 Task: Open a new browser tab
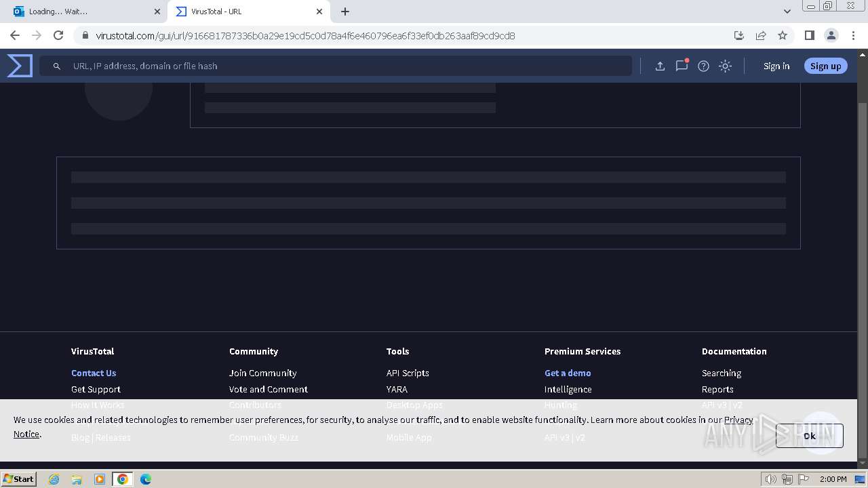(345, 12)
